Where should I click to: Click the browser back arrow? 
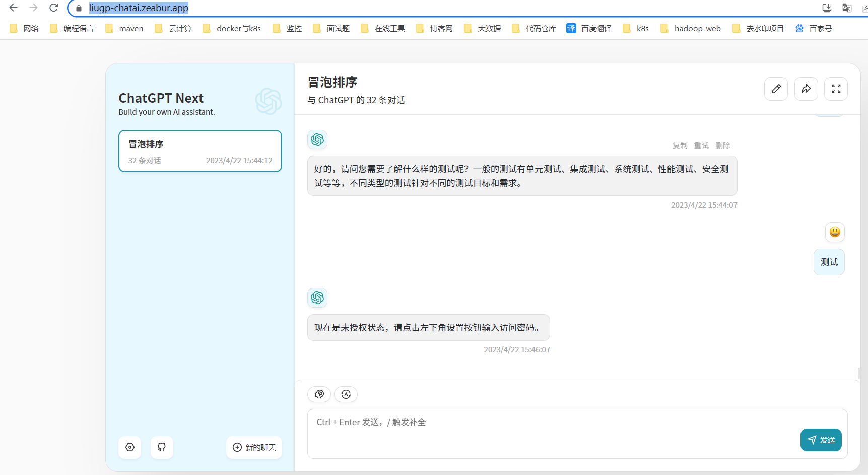tap(14, 8)
